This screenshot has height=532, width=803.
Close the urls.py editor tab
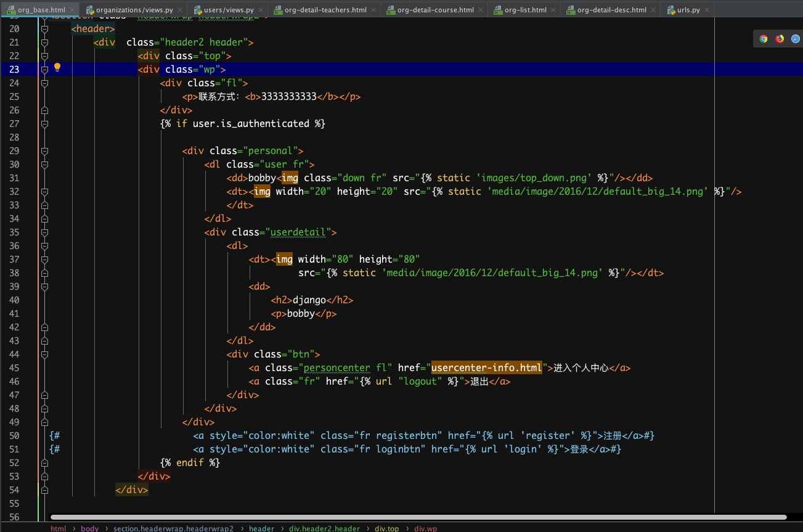tap(706, 10)
